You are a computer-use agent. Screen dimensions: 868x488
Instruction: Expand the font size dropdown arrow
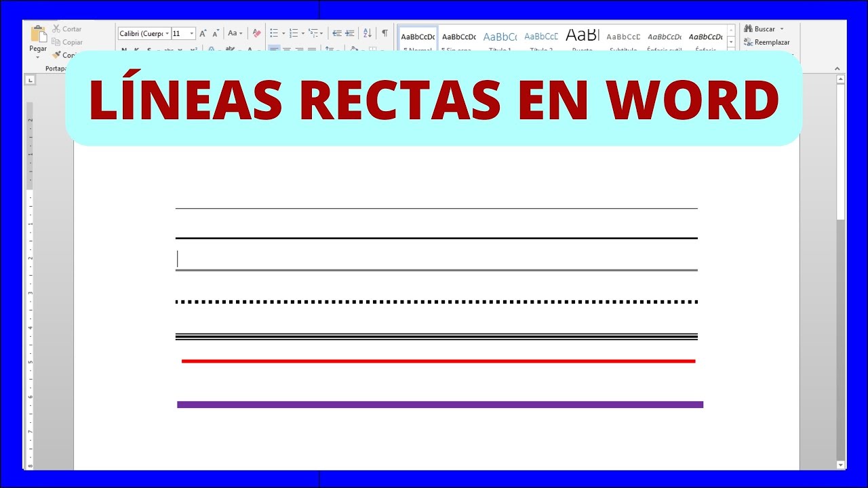[x=192, y=33]
